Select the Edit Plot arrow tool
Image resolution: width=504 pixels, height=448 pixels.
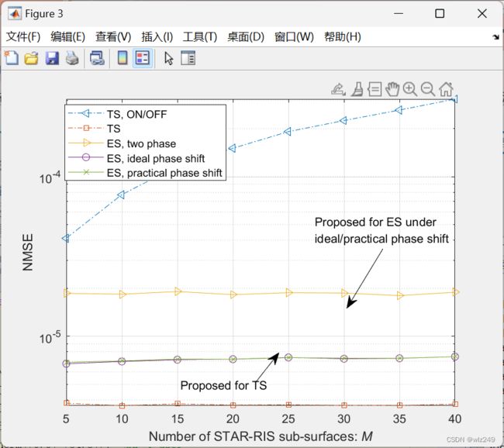click(x=168, y=58)
